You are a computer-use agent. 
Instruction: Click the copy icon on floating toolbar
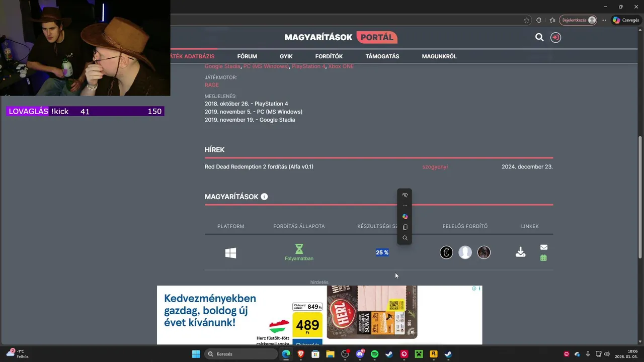pos(405,227)
